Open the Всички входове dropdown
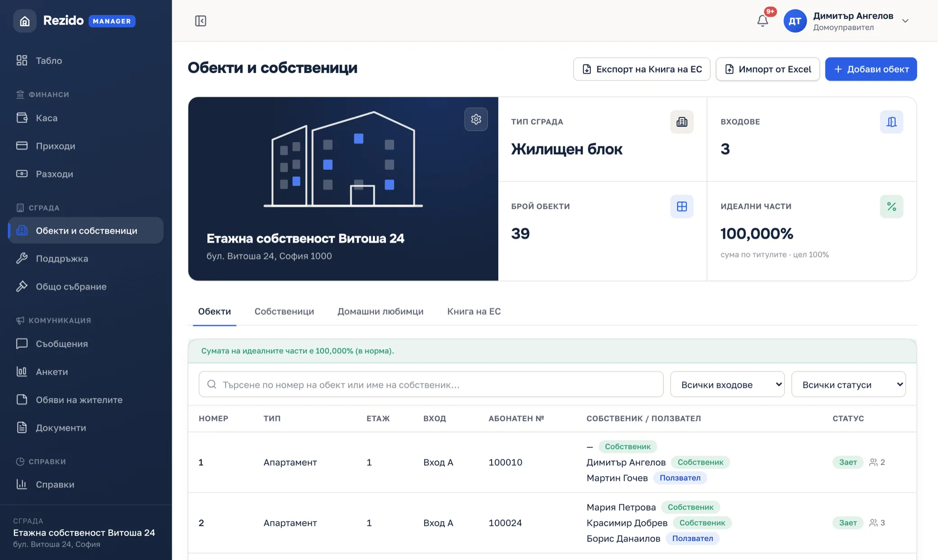Viewport: 938px width, 560px height. 727,385
